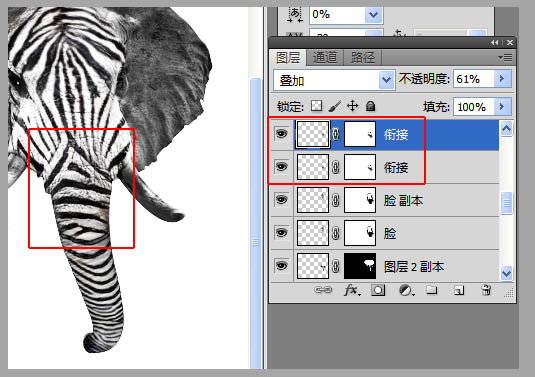
Task: Toggle visibility of selected 衔接 layer
Action: (281, 134)
